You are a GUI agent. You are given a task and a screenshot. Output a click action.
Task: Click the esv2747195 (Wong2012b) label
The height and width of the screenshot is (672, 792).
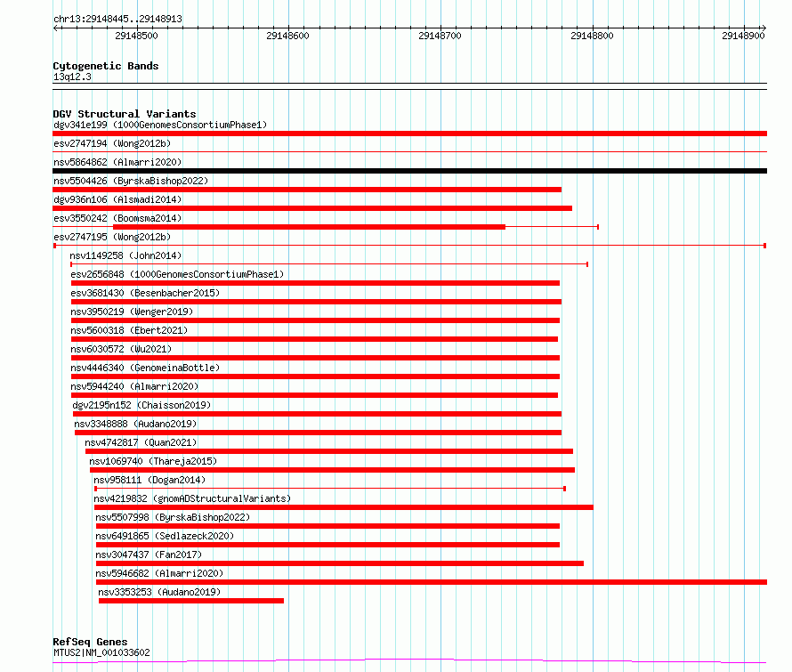[112, 237]
